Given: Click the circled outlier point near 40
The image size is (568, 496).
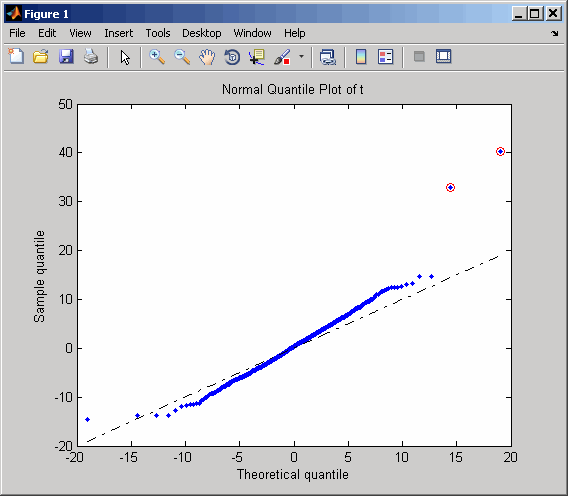Looking at the screenshot, I should (500, 151).
